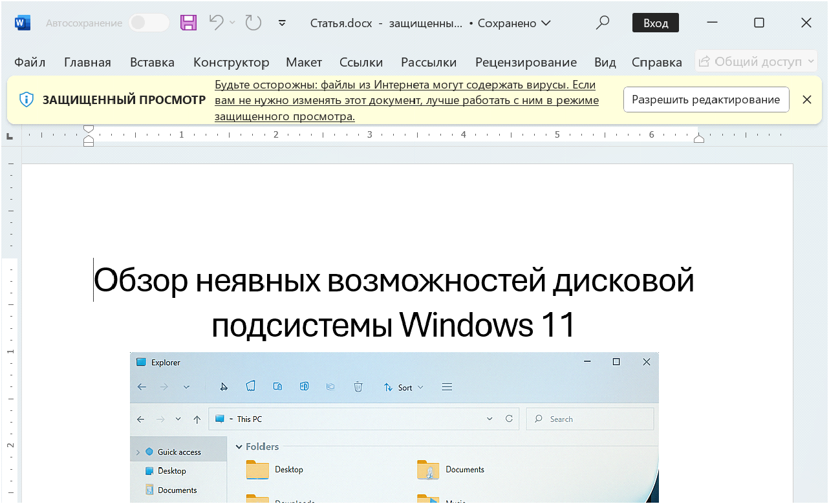This screenshot has width=829, height=504.
Task: Click the Save icon in Quick Access Toolbar
Action: click(x=188, y=22)
